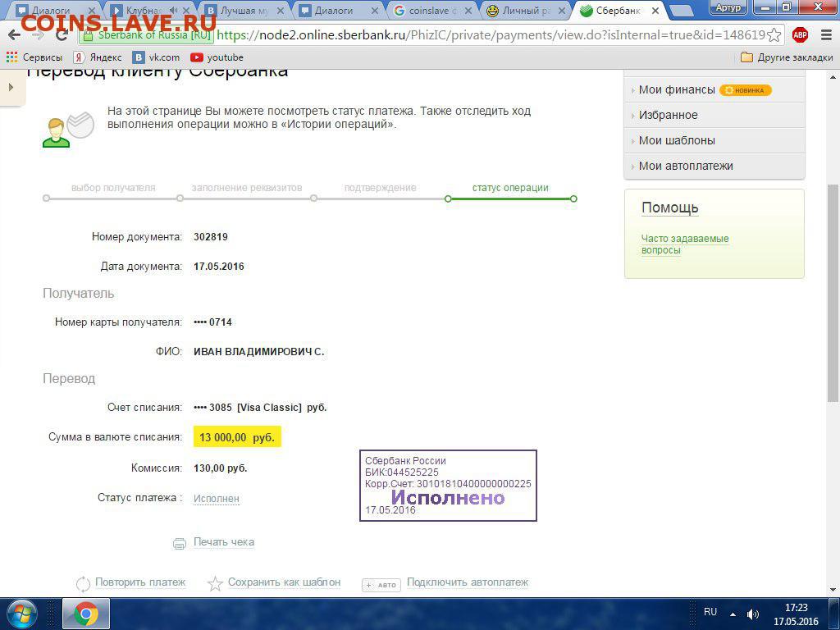Click the Печать чека link

pyautogui.click(x=223, y=541)
